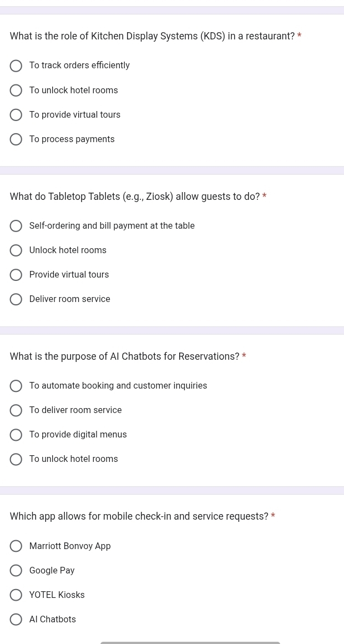This screenshot has width=344, height=644.
Task: Click the gray bar at the bottom of the page
Action: [x=190, y=642]
